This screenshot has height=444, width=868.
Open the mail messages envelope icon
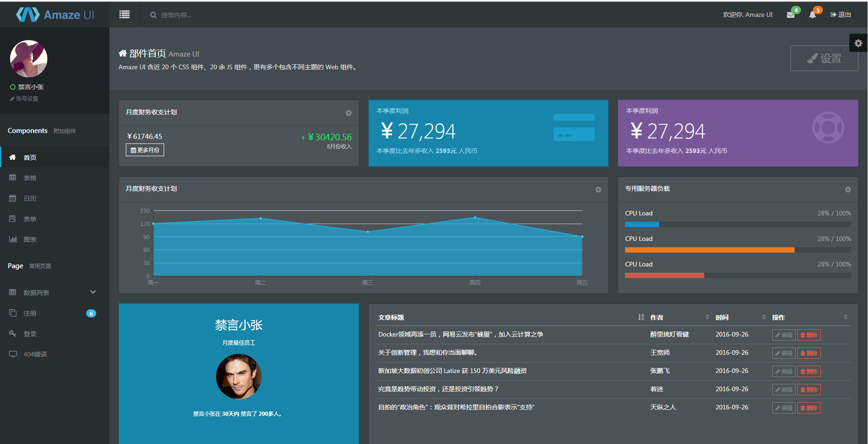point(791,15)
